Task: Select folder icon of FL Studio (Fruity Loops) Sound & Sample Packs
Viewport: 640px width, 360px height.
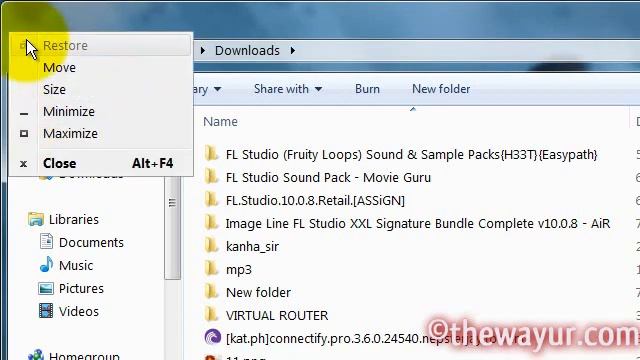Action: coord(212,153)
